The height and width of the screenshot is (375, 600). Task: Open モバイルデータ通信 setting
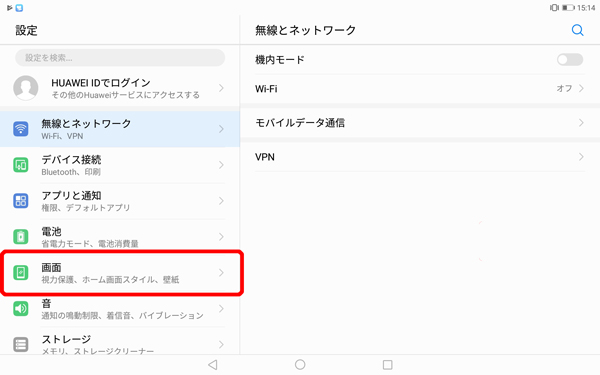point(420,122)
